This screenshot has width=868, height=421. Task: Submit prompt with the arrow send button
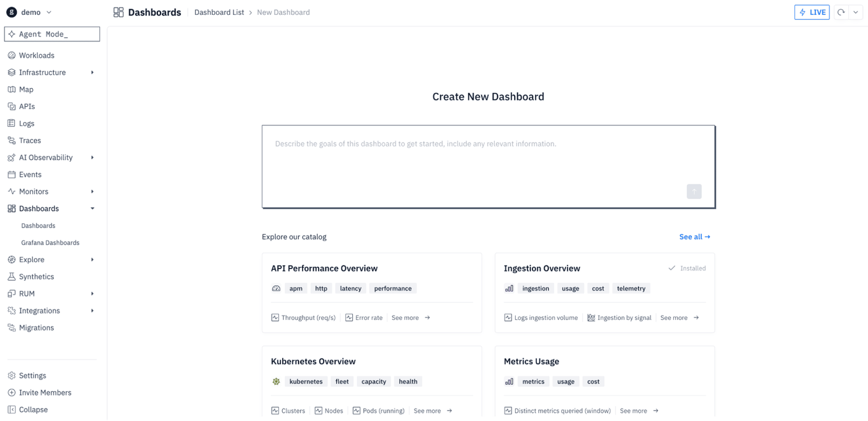[694, 192]
